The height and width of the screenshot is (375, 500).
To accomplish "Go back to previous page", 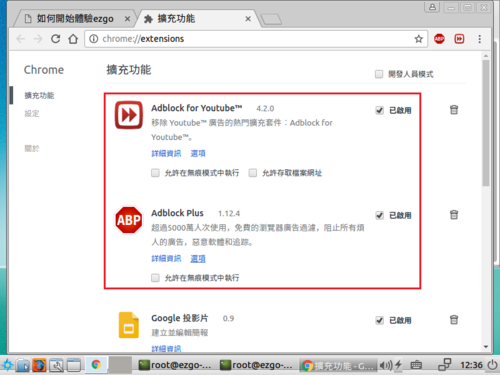I will pos(21,39).
